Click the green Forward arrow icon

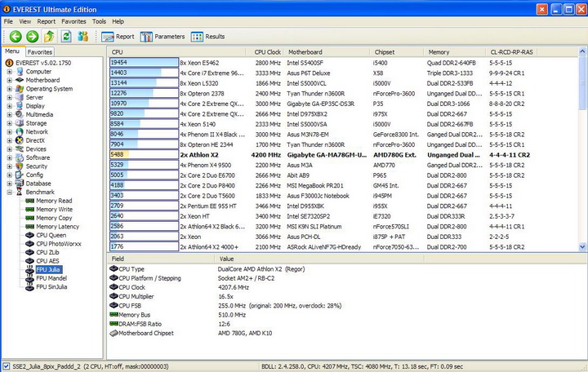pos(32,37)
